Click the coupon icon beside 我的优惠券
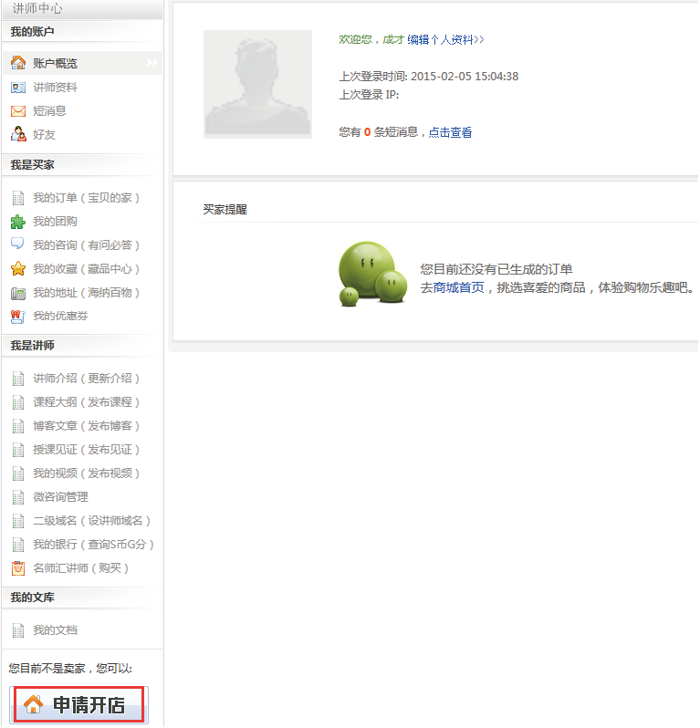Screen dimensions: 700x728 [18, 317]
